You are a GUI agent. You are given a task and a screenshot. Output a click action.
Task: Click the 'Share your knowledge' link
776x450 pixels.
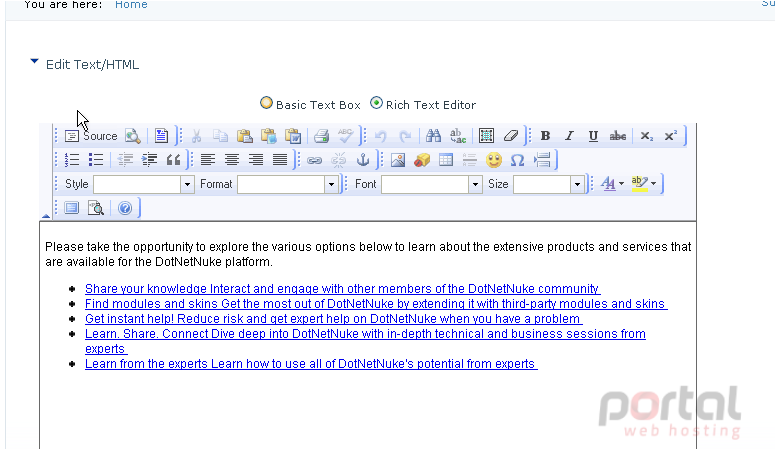342,289
